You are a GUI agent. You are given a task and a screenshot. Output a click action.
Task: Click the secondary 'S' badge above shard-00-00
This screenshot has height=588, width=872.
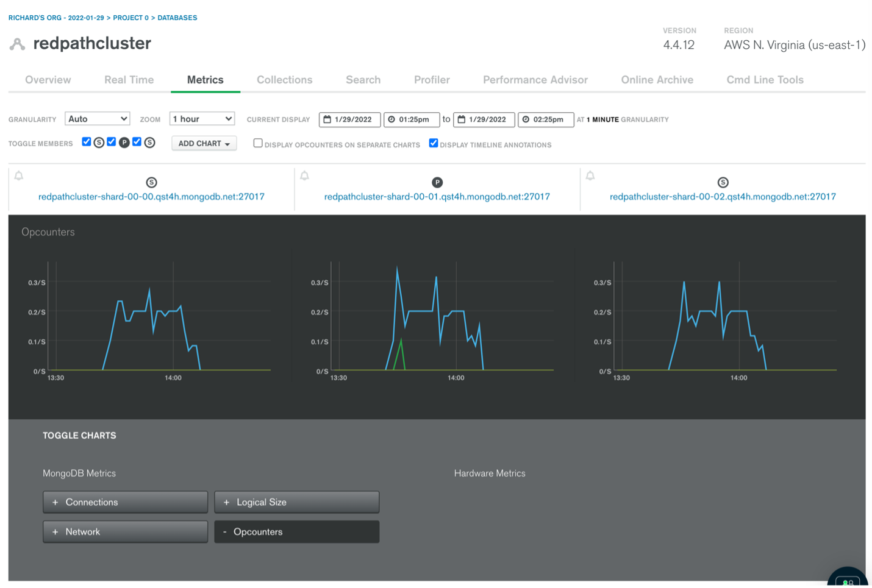click(151, 182)
